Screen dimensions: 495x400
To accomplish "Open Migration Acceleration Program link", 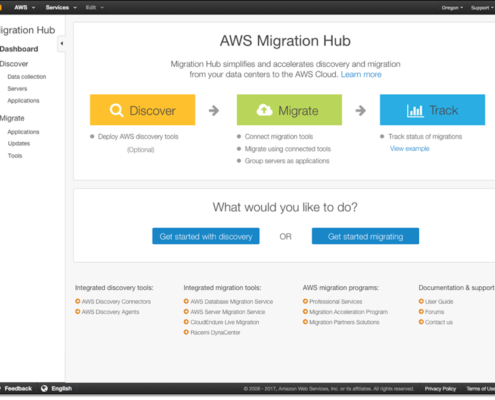I will [348, 312].
